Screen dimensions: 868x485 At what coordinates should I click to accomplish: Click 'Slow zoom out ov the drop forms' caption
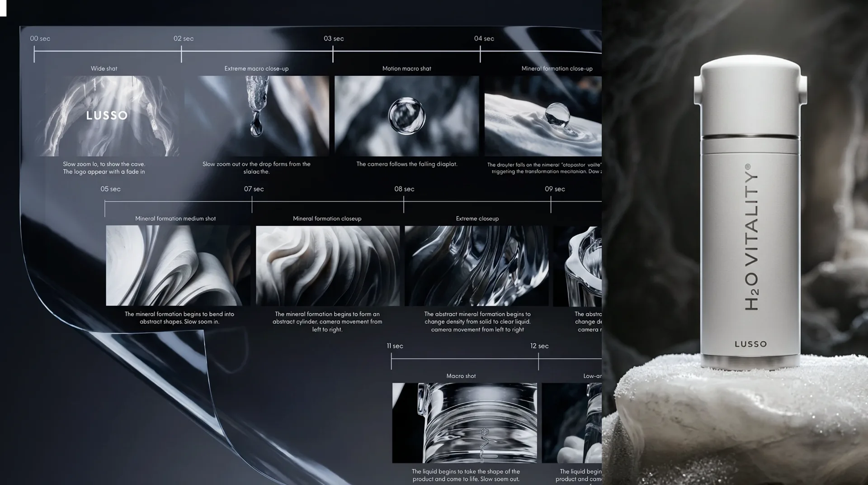tap(256, 167)
